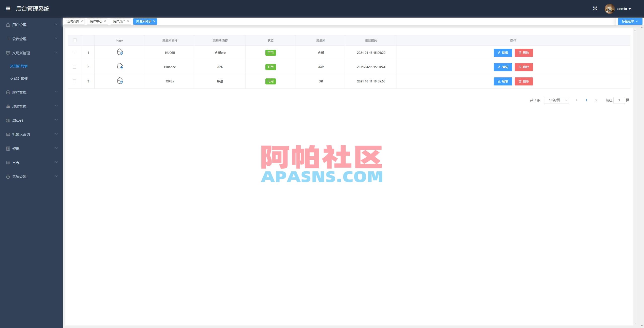
Task: Select the 交易对管理 sidebar menu item
Action: (19, 78)
